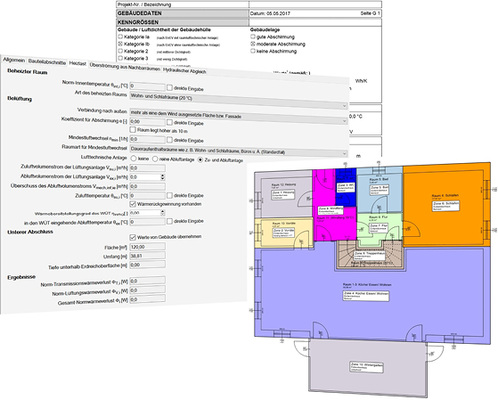Toggle 'moderate Abschirmung' in report
The width and height of the screenshot is (498, 400).
[x=253, y=44]
